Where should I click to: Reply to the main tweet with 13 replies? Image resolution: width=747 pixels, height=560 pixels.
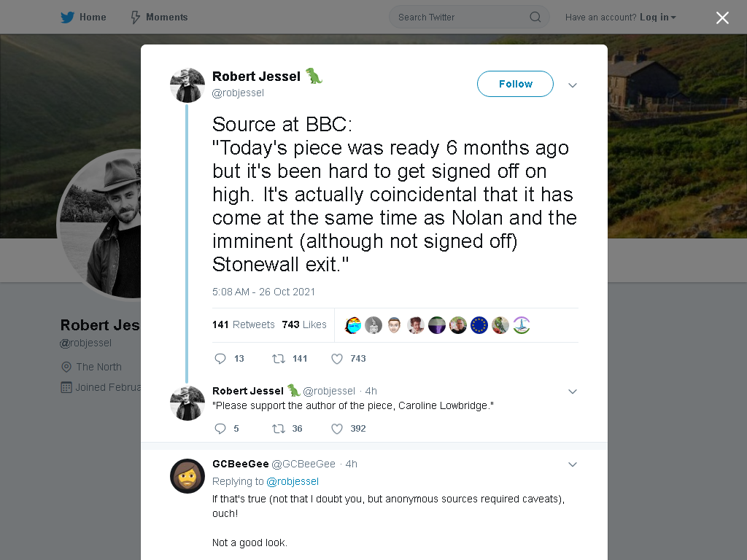[220, 359]
